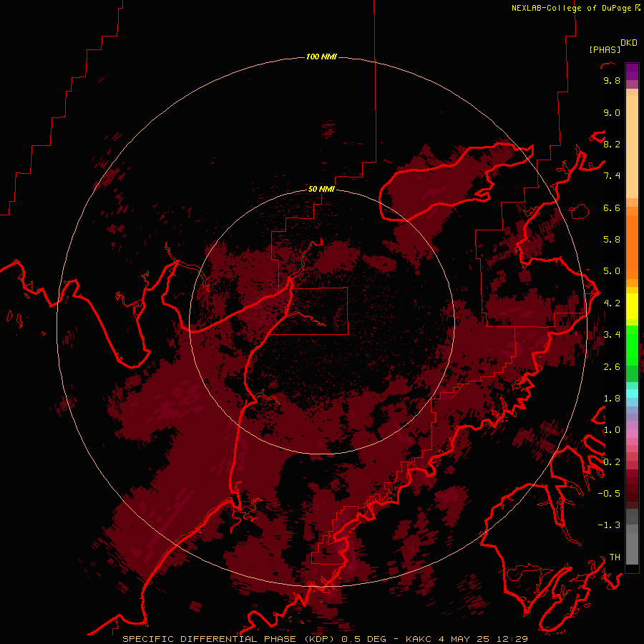Pick the bright green segment of the scale

click(x=632, y=344)
